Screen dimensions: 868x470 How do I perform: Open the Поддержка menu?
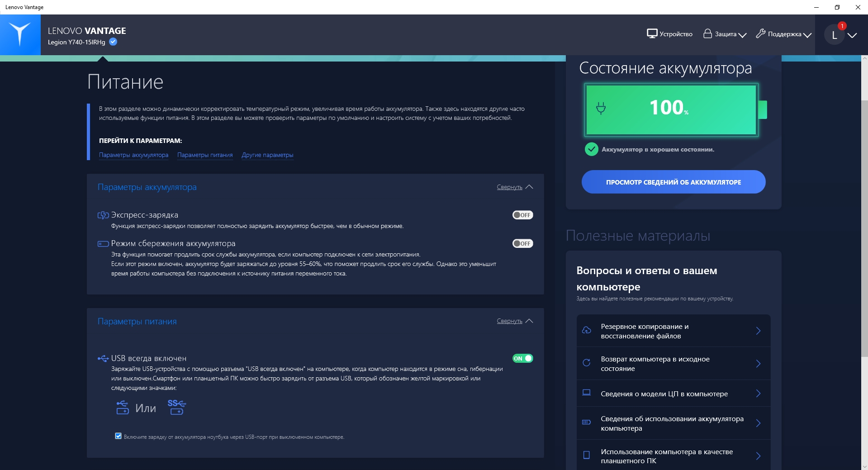coord(783,34)
